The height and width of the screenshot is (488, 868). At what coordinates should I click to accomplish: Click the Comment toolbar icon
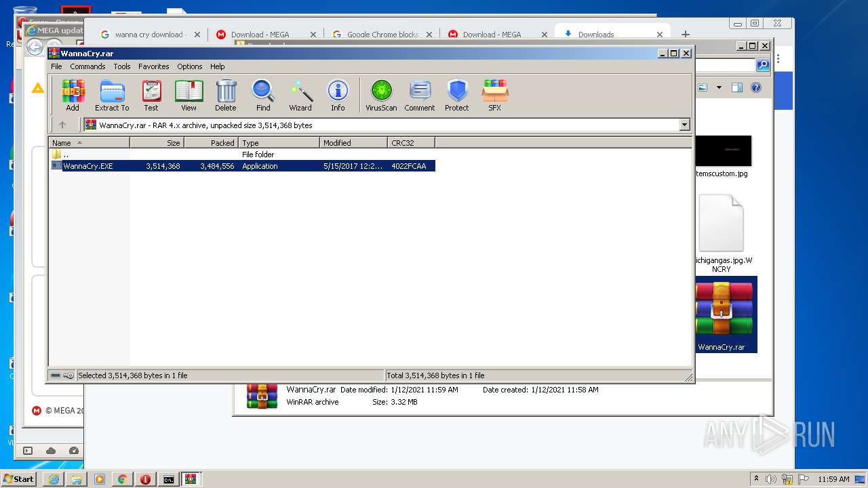point(420,96)
